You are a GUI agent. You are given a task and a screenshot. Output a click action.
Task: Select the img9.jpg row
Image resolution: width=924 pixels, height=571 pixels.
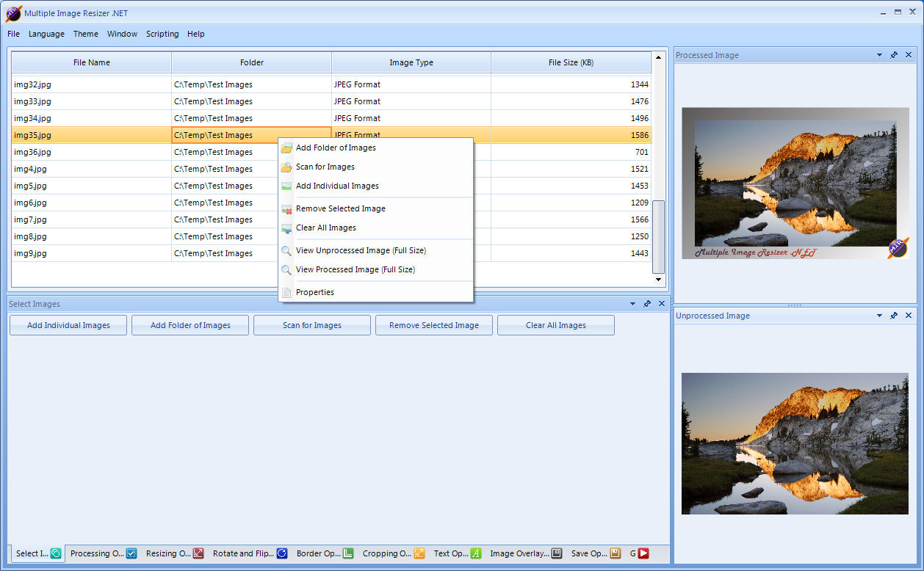coord(331,253)
